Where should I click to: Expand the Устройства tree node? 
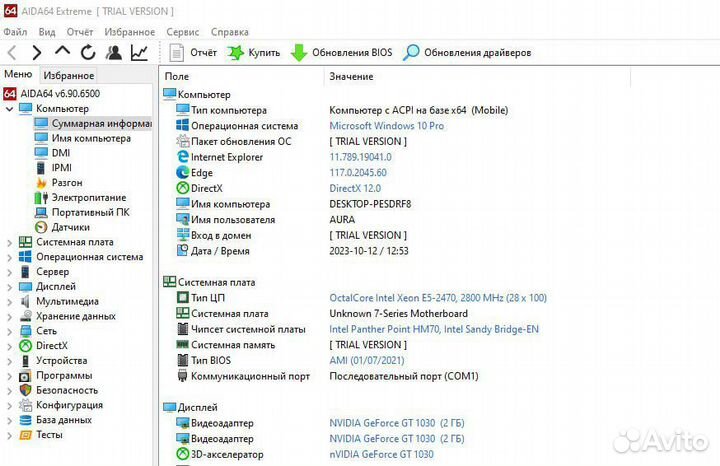coord(9,361)
